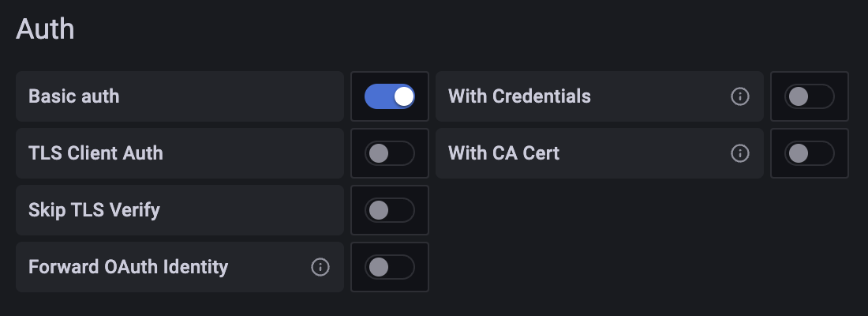The width and height of the screenshot is (868, 316).
Task: Switch on With CA Cert
Action: [810, 153]
